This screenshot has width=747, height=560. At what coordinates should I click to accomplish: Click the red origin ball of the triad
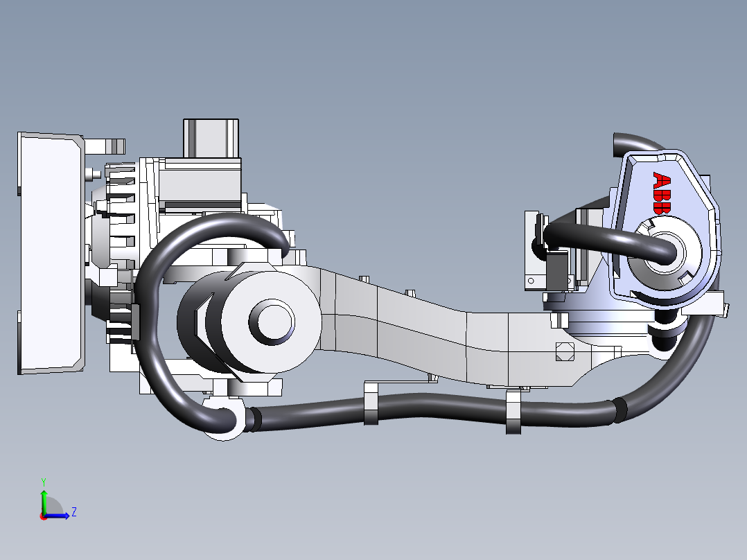(44, 516)
